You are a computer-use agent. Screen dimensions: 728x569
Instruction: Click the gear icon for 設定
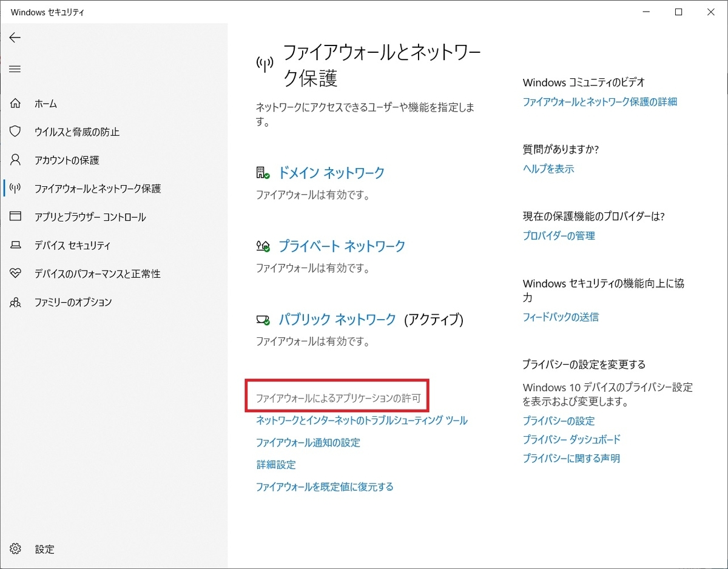click(16, 549)
